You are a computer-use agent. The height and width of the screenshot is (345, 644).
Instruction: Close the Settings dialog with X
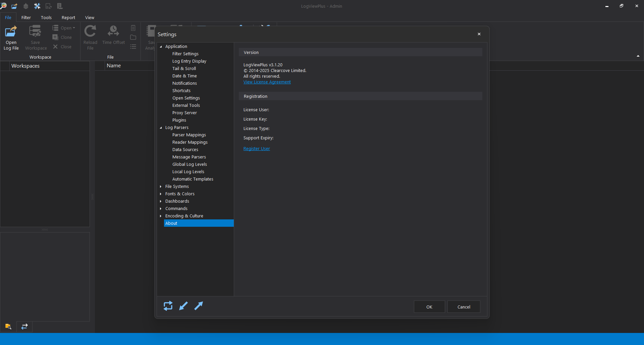click(x=479, y=34)
